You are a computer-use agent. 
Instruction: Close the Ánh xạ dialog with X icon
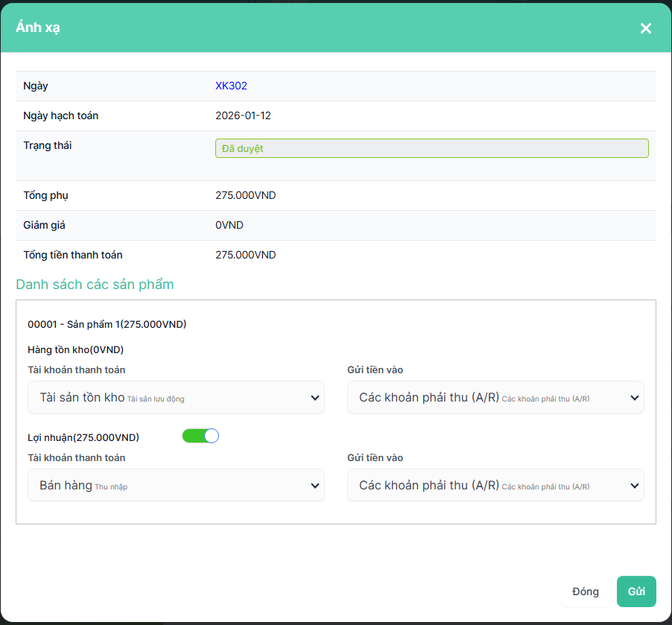(645, 28)
